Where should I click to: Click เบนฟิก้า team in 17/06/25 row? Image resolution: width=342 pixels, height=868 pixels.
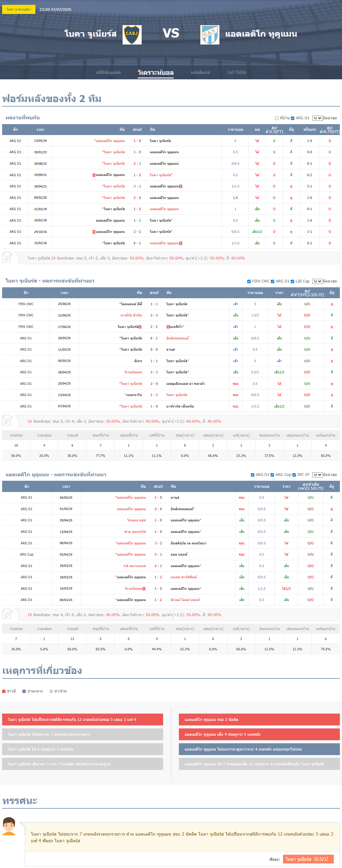176,327
